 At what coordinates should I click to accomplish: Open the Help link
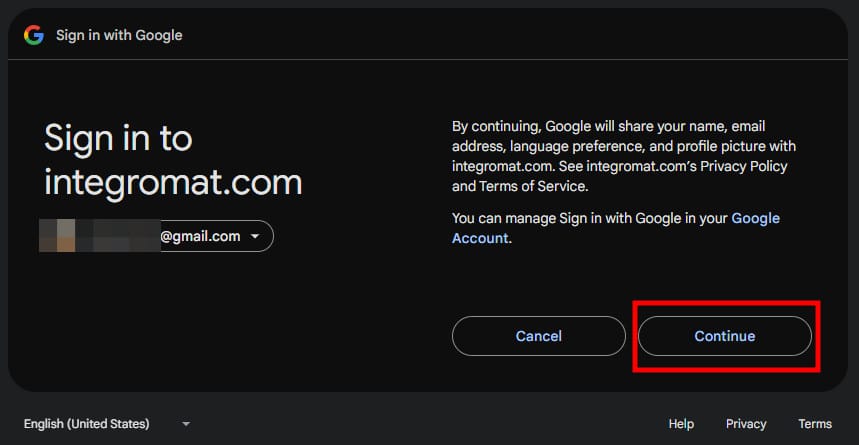click(x=681, y=424)
